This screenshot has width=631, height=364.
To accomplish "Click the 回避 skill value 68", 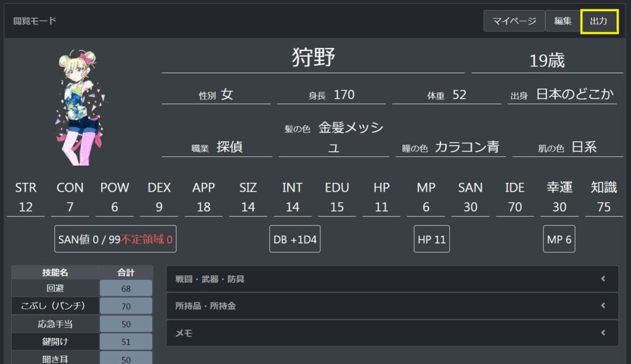I will click(x=126, y=288).
